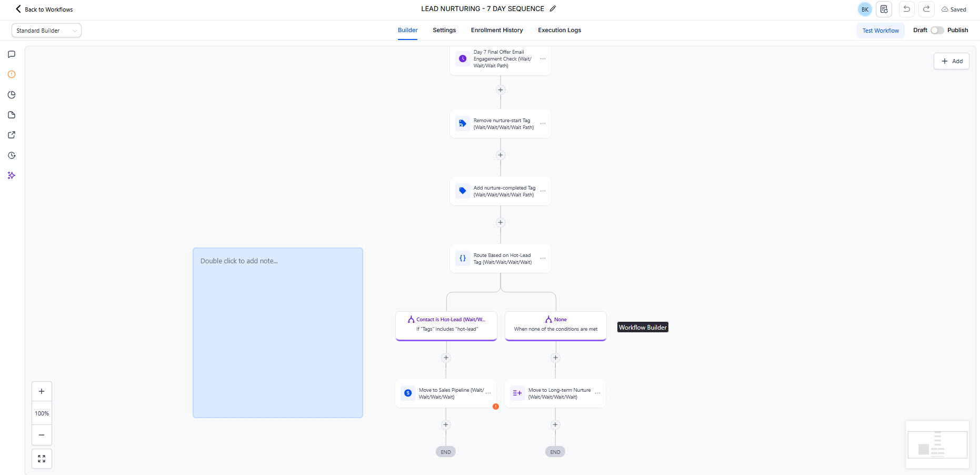Open the comments icon in left sidebar
The width and height of the screenshot is (980, 475).
[x=12, y=54]
